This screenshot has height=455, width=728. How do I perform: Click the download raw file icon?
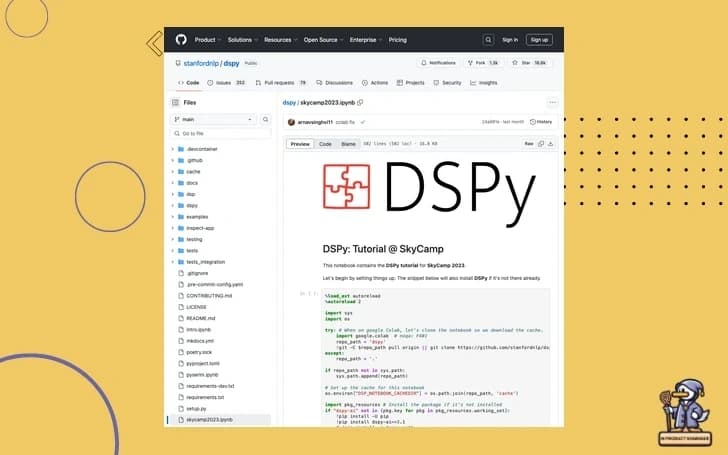click(x=552, y=144)
